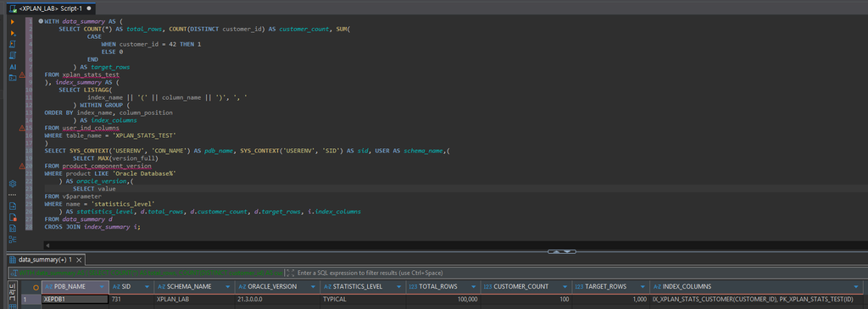Click the SQL query icon beside filter text
Screen dimensions: 868x309
[14, 273]
